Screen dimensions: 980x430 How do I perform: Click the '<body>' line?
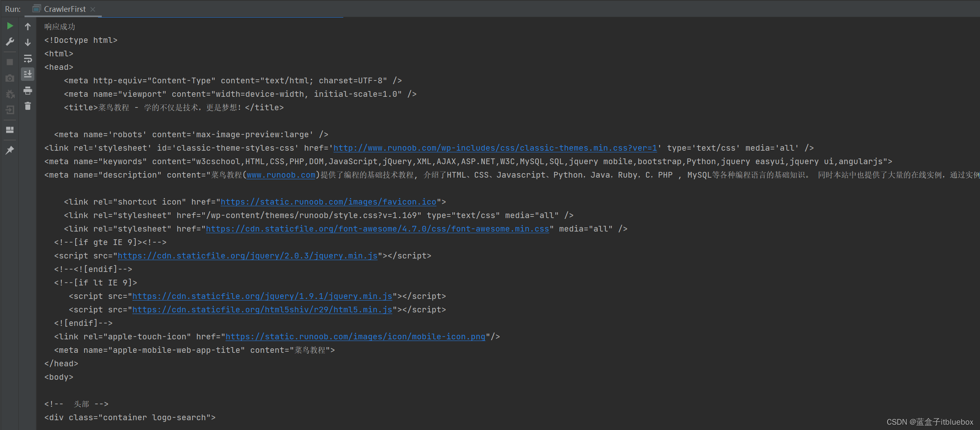click(x=59, y=377)
